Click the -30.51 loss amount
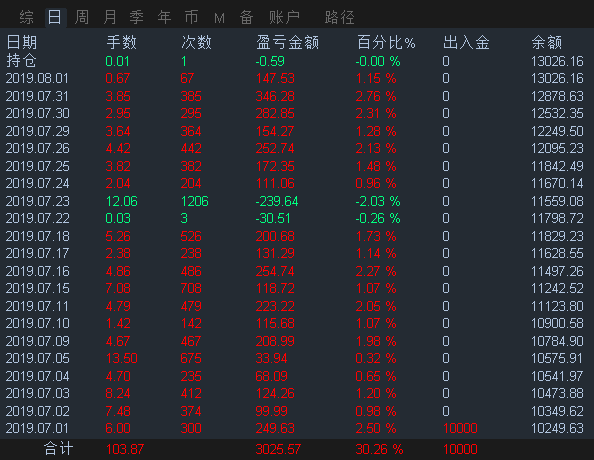 click(273, 218)
